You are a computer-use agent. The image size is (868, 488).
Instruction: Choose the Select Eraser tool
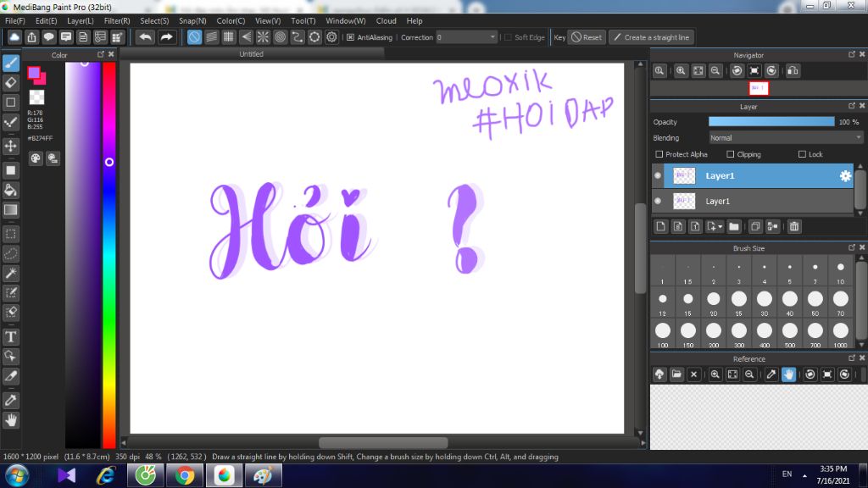click(x=10, y=313)
